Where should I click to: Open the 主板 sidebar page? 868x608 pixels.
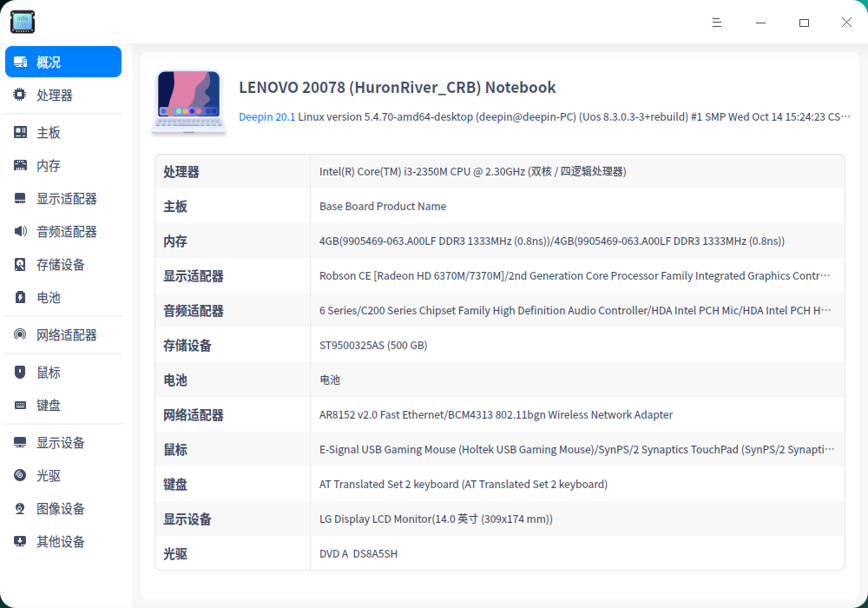(x=63, y=132)
